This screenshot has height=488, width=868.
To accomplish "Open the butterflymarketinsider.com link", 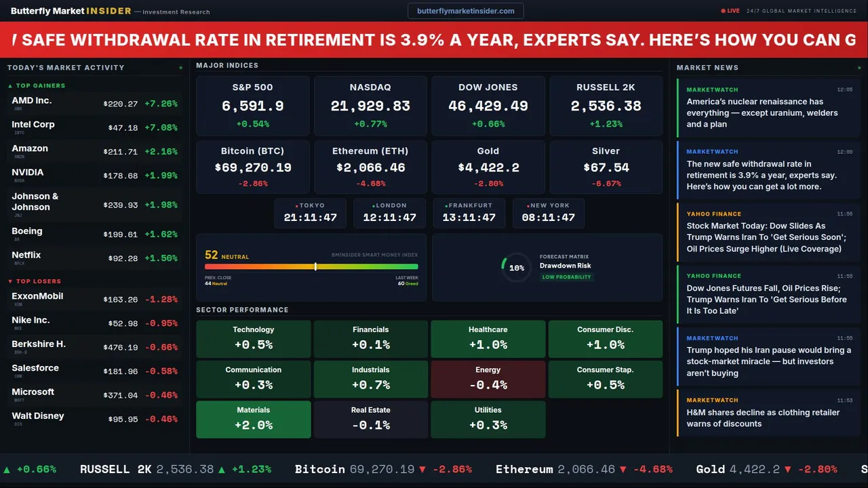I will click(465, 11).
